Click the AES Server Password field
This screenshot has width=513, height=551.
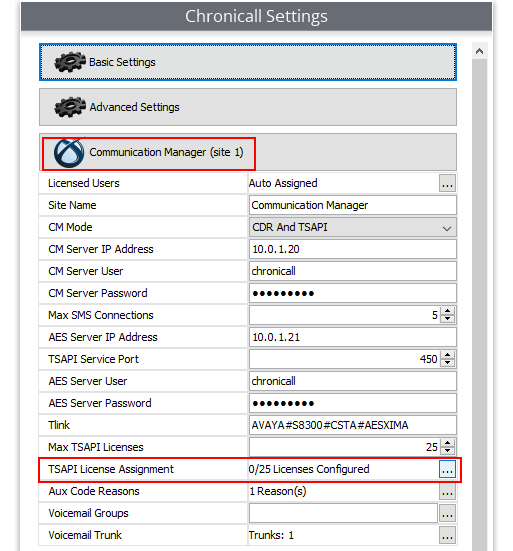(353, 403)
